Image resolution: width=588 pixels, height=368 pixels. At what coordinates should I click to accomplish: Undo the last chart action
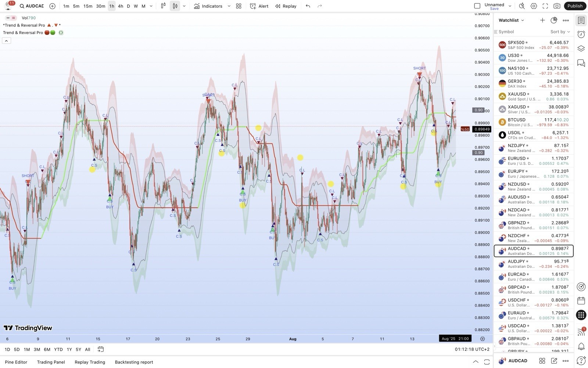coord(308,6)
